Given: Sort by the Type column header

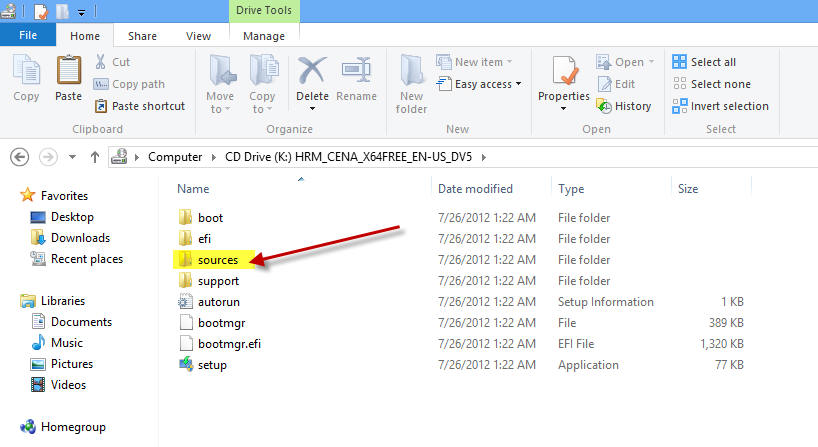Looking at the screenshot, I should (x=571, y=189).
